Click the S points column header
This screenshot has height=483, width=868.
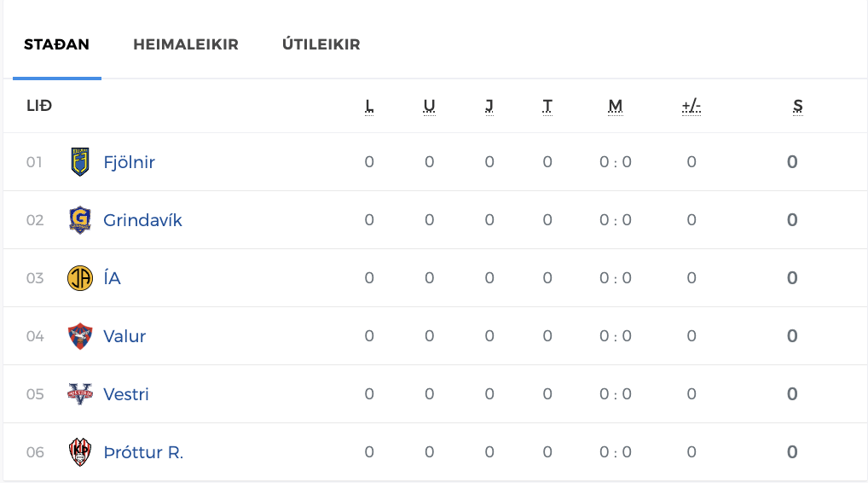click(x=798, y=107)
